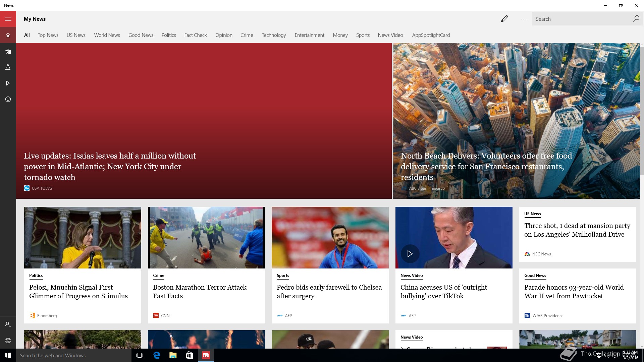Image resolution: width=644 pixels, height=362 pixels.
Task: Click the CNN source label
Action: pos(165,316)
